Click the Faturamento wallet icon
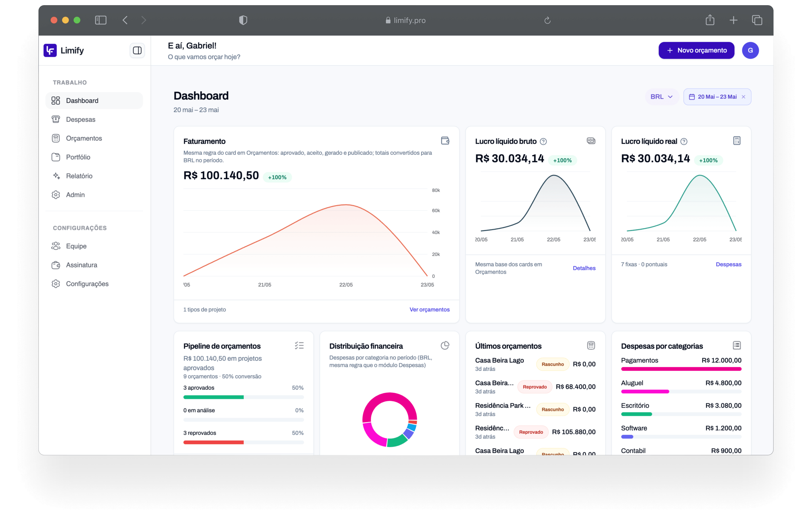 click(445, 141)
